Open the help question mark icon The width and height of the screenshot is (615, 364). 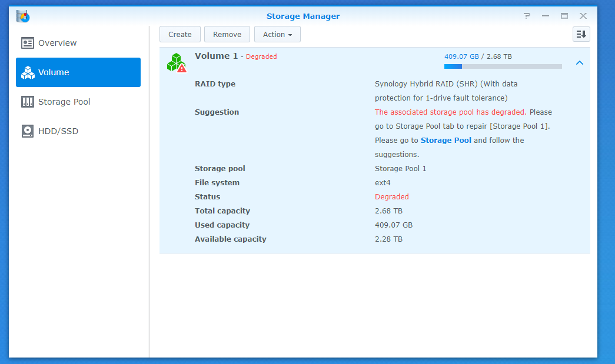527,16
